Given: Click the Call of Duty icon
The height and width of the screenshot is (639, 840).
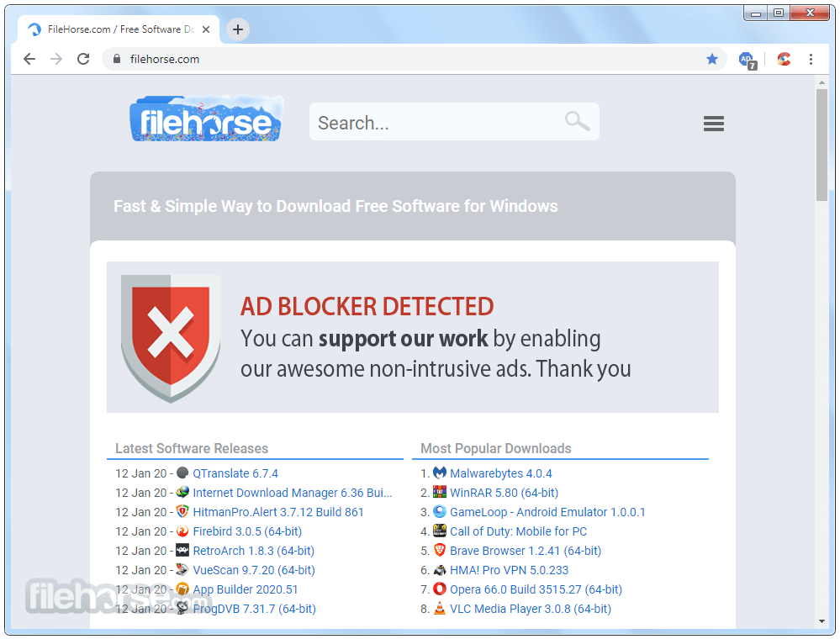Looking at the screenshot, I should (x=440, y=531).
